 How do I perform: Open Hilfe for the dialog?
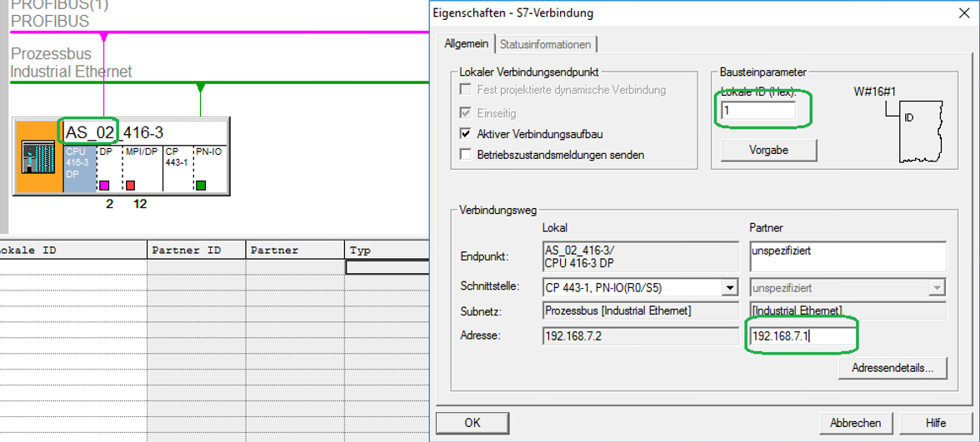[x=936, y=423]
